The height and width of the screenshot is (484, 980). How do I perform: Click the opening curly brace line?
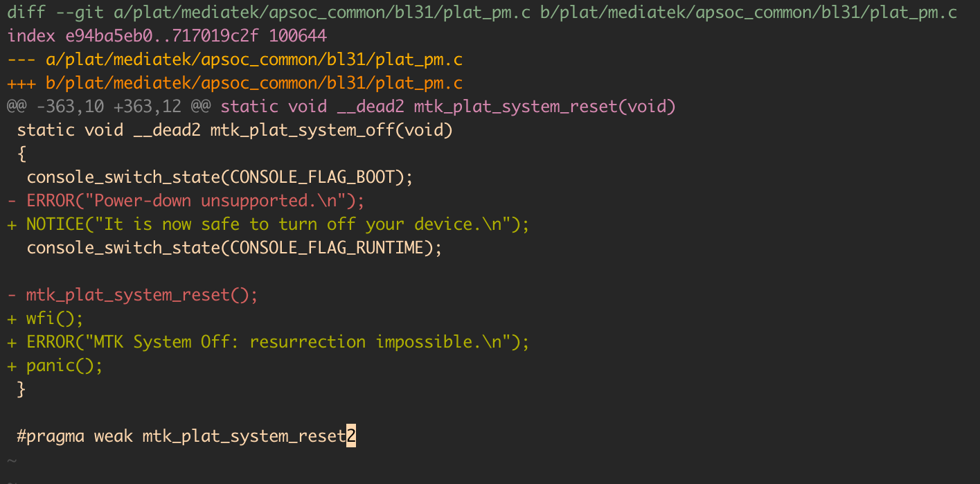(21, 154)
